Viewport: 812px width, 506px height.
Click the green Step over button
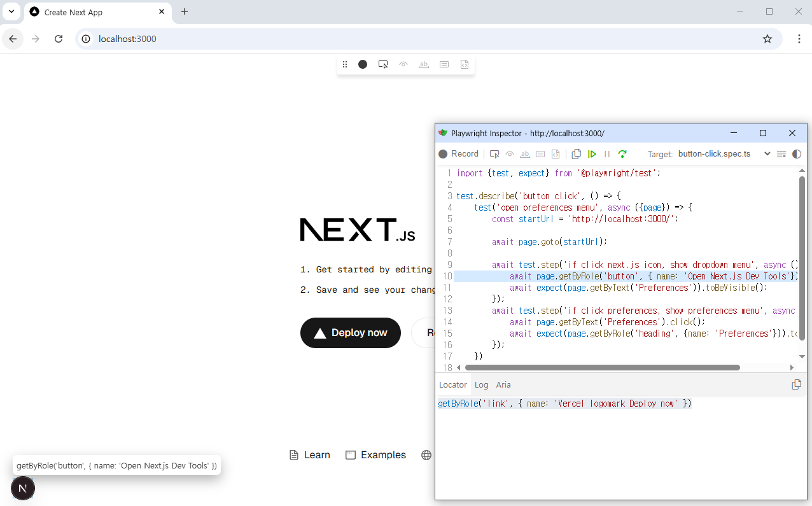pos(622,154)
